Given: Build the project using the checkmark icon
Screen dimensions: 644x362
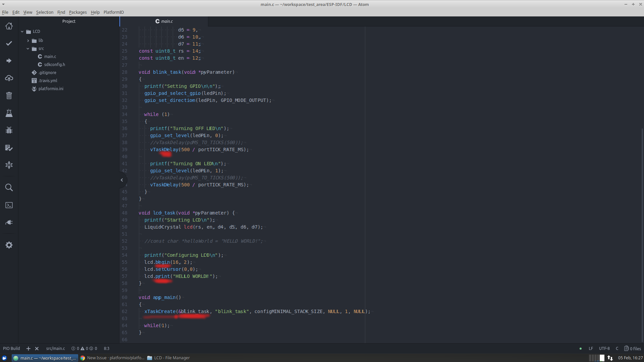Looking at the screenshot, I should [x=9, y=43].
